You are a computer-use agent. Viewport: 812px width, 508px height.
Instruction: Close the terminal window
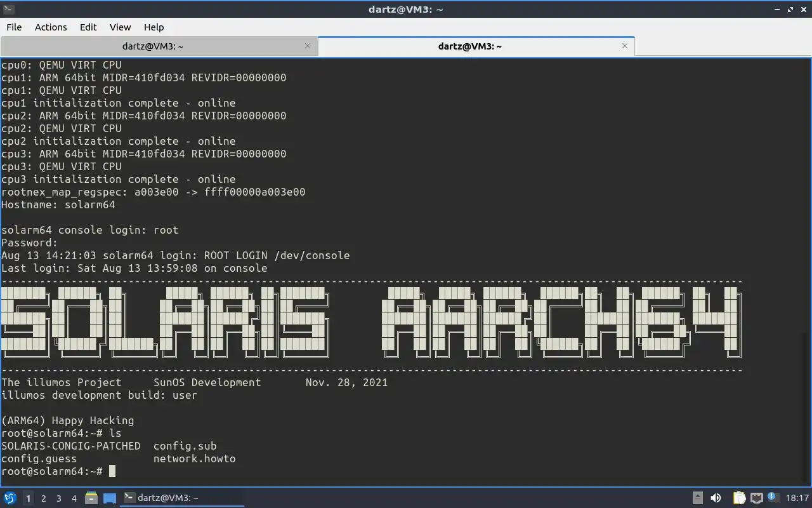[x=803, y=9]
